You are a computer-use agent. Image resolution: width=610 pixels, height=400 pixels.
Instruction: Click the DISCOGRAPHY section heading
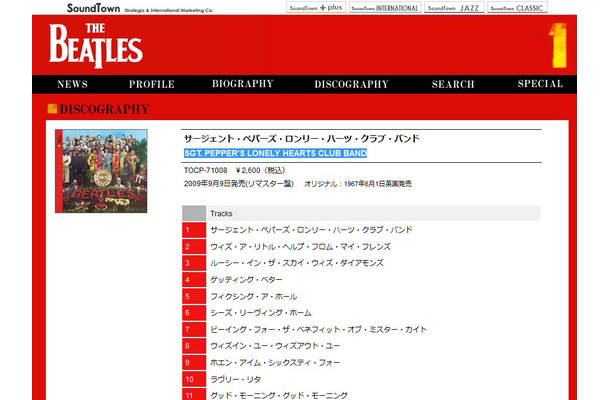tap(104, 109)
